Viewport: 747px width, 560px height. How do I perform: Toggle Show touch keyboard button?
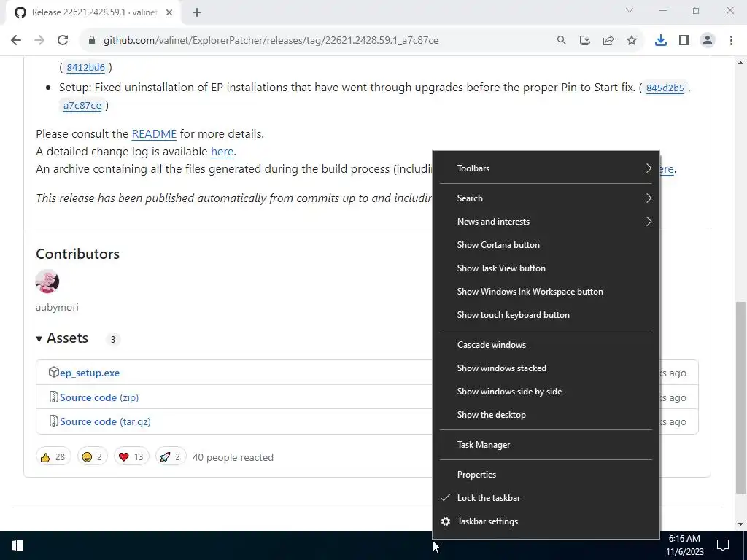(546, 315)
